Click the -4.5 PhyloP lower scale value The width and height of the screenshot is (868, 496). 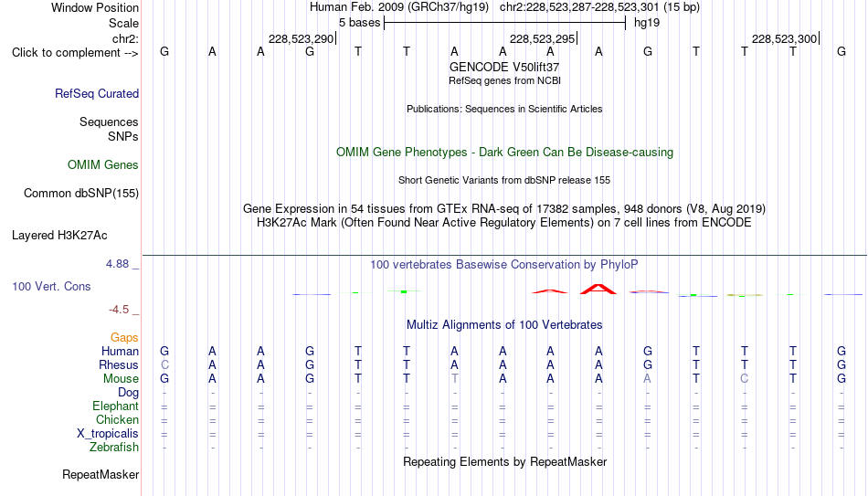coord(119,310)
